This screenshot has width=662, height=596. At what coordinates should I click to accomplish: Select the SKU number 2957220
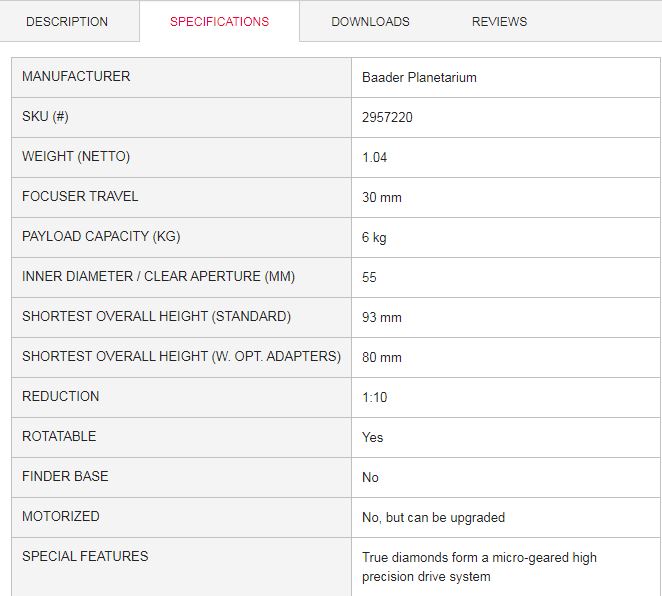[387, 117]
